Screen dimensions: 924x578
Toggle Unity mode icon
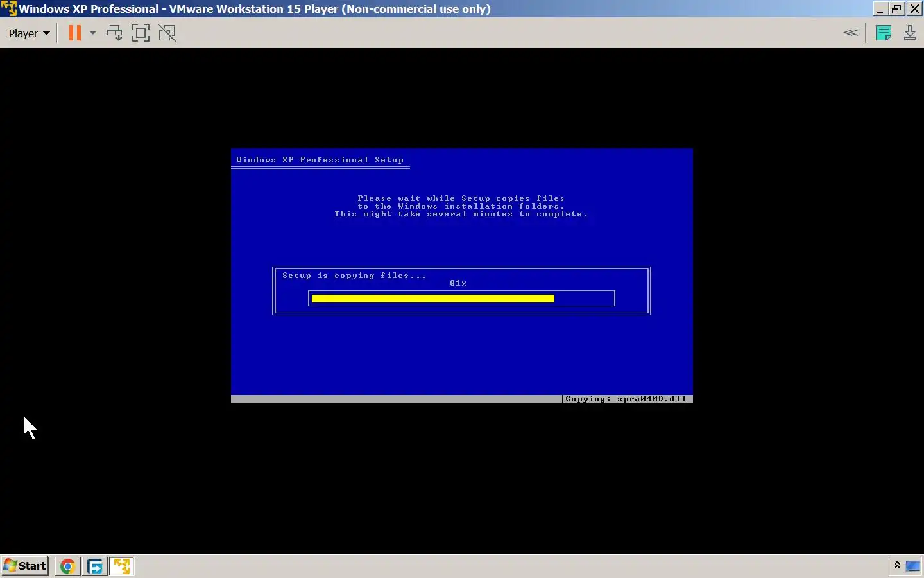click(167, 33)
